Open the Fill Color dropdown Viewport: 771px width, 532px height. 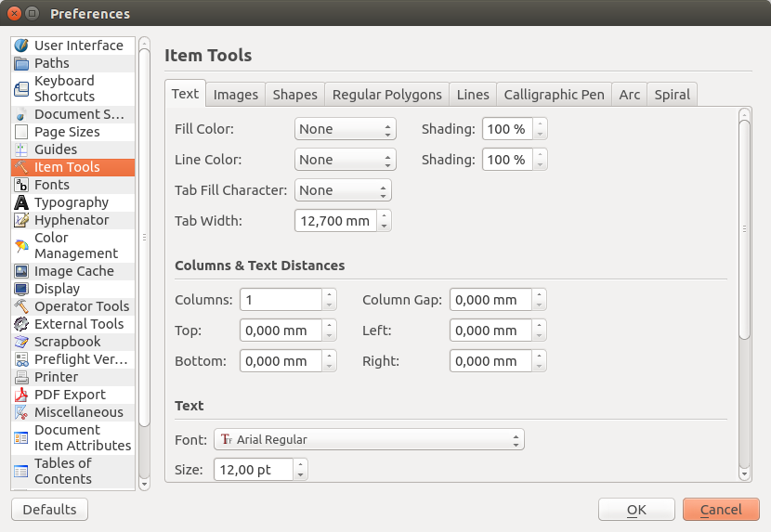coord(345,129)
